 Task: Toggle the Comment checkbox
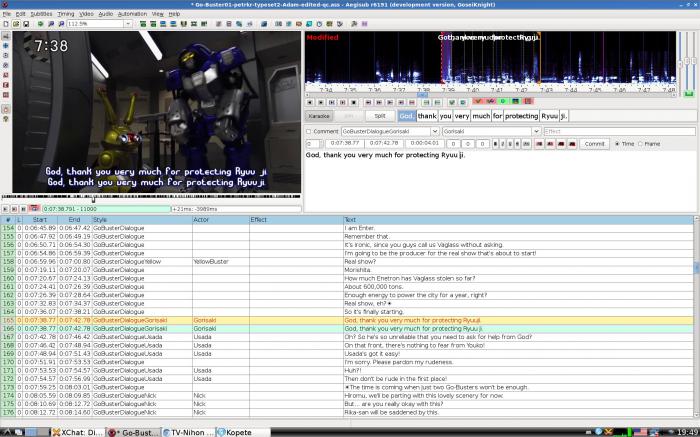(308, 131)
